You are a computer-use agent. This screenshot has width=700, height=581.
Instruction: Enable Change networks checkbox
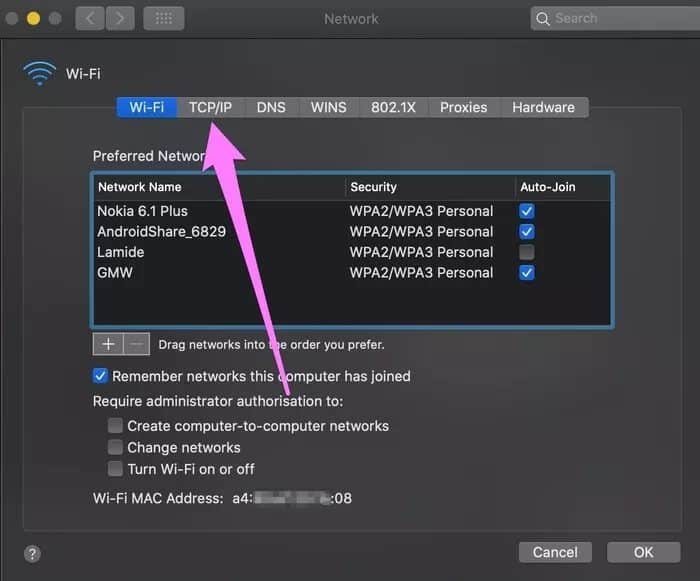(x=115, y=447)
